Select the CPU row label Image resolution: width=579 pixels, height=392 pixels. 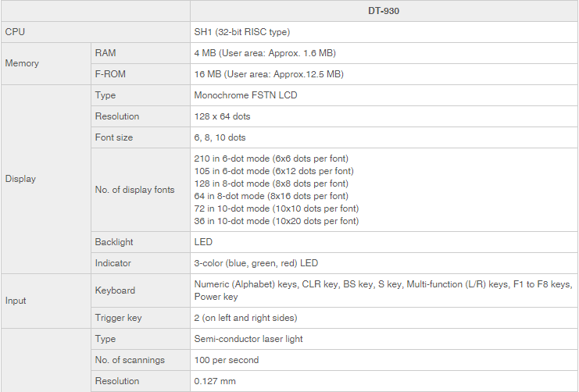pyautogui.click(x=16, y=32)
